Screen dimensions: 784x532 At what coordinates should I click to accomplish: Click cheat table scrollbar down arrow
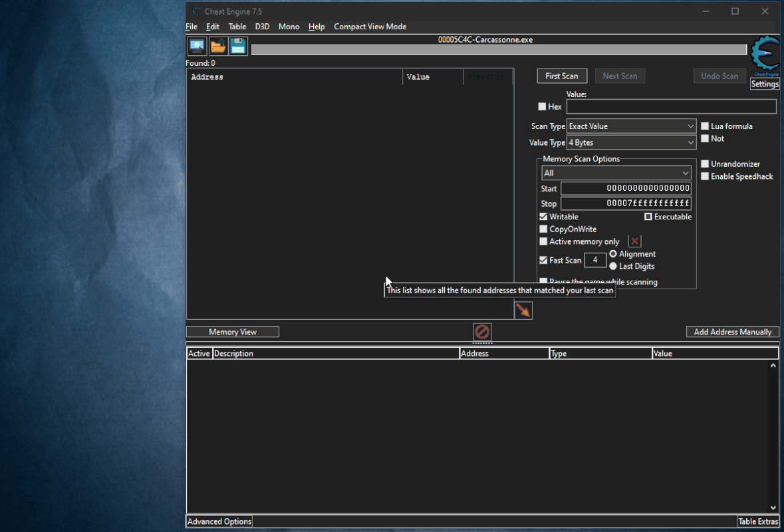tap(773, 509)
